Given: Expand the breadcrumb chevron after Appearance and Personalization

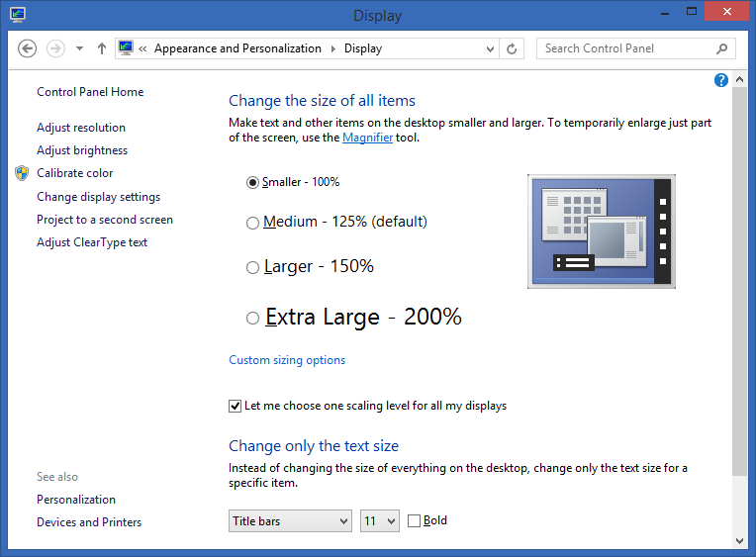Looking at the screenshot, I should (332, 48).
